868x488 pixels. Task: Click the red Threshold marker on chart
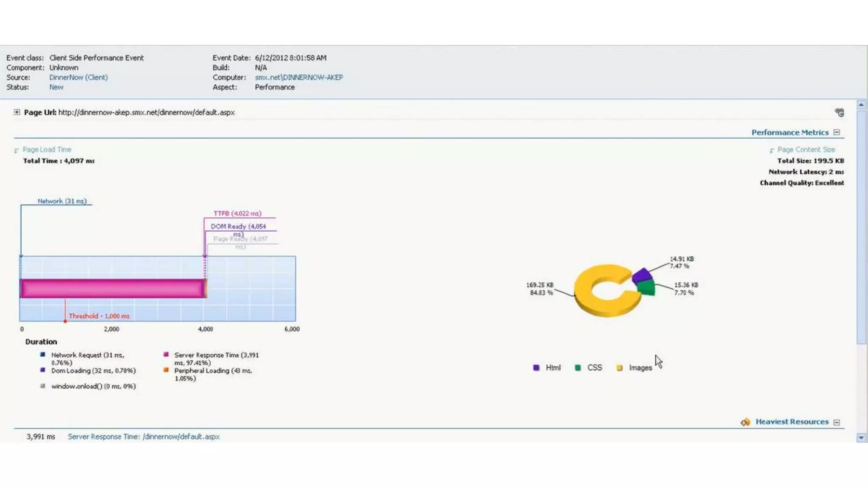point(65,321)
